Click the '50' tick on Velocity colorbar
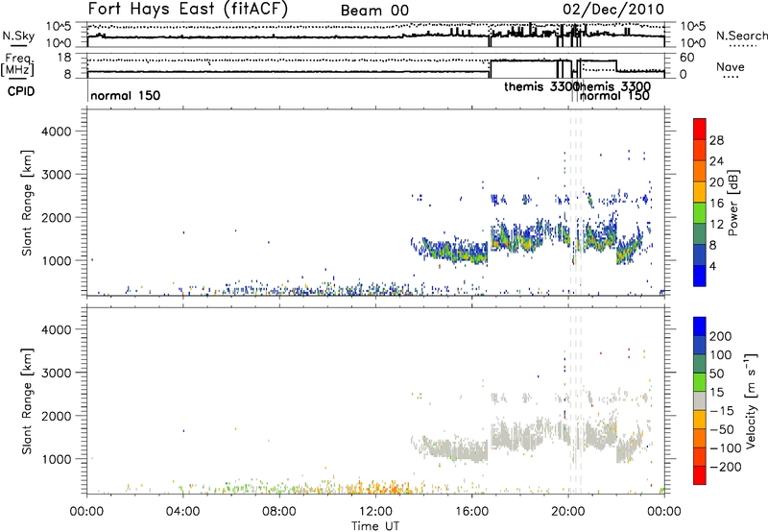768x532 pixels. [x=716, y=374]
